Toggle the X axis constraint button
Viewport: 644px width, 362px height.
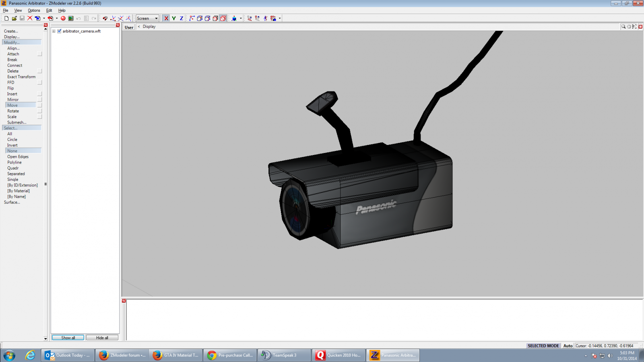(x=166, y=18)
